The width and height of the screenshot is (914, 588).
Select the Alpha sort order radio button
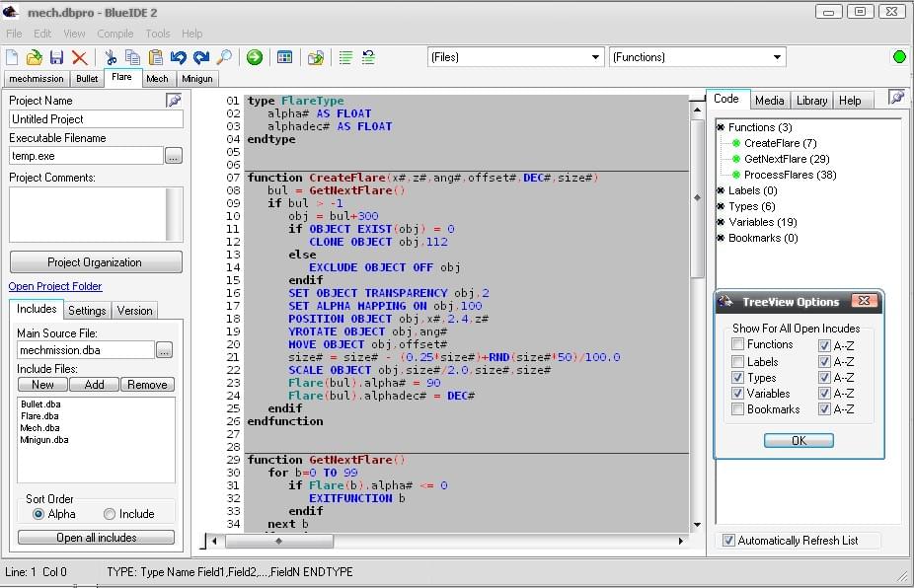click(38, 514)
